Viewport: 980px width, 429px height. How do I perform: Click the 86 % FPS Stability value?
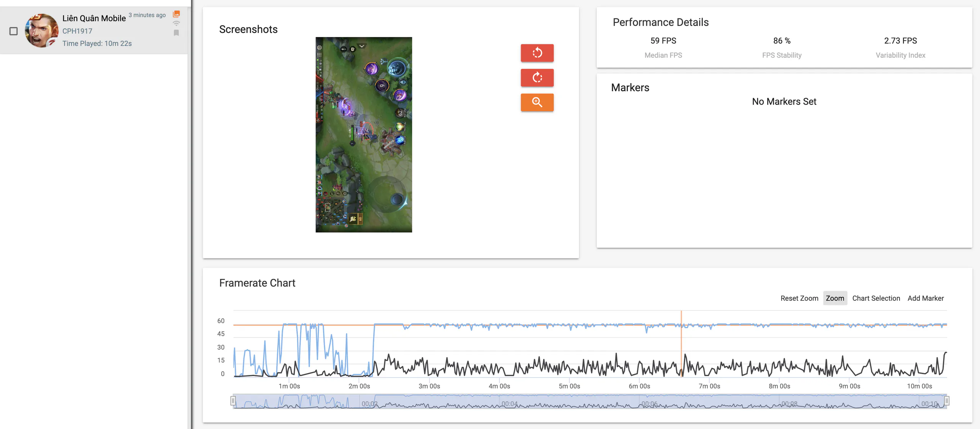click(x=782, y=41)
